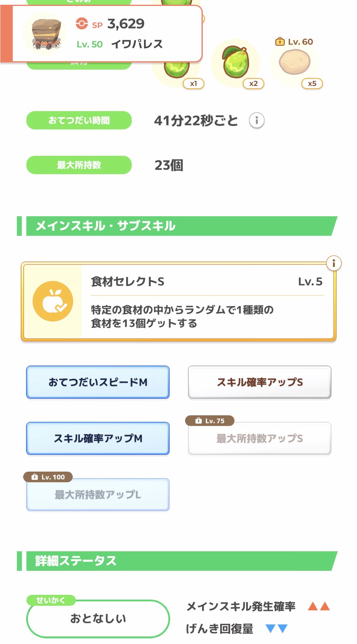Select the おてつだいスピードM sub skill
This screenshot has width=357, height=644.
98,382
